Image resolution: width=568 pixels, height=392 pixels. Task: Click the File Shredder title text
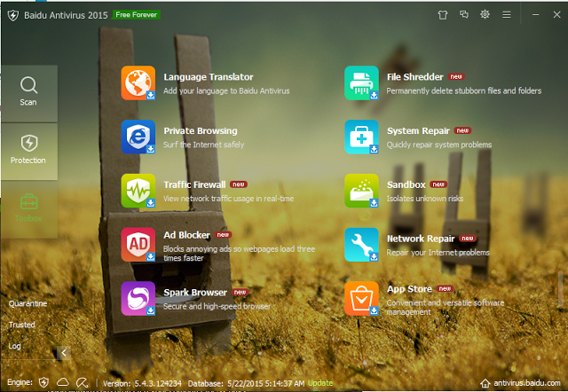click(414, 77)
